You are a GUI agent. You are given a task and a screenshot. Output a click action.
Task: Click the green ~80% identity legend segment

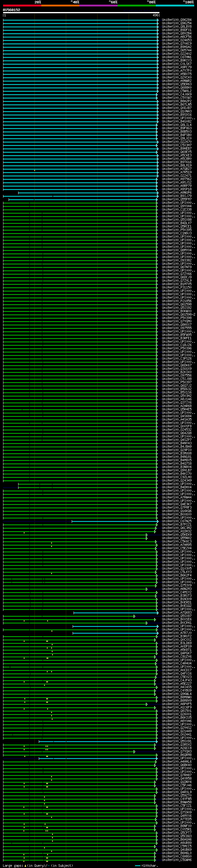137,6
